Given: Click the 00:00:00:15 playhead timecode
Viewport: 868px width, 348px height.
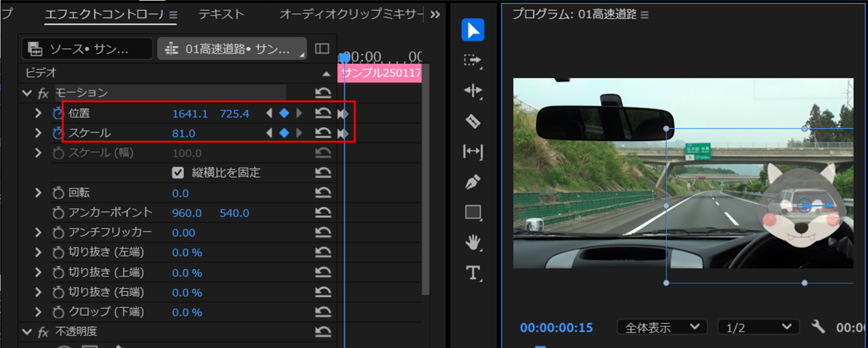Looking at the screenshot, I should pyautogui.click(x=556, y=328).
